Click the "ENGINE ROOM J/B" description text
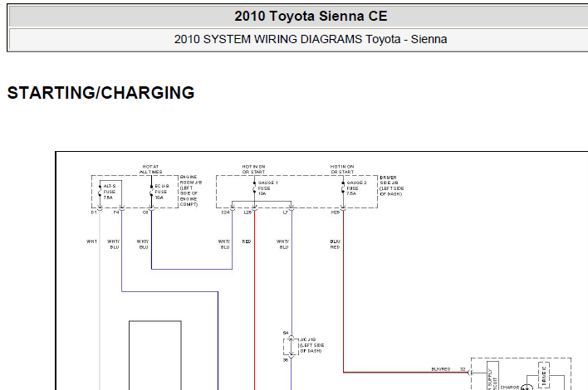Image resolution: width=588 pixels, height=390 pixels. click(x=190, y=191)
